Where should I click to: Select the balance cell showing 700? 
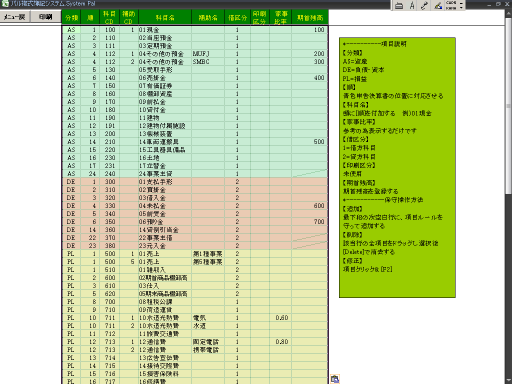(310, 222)
